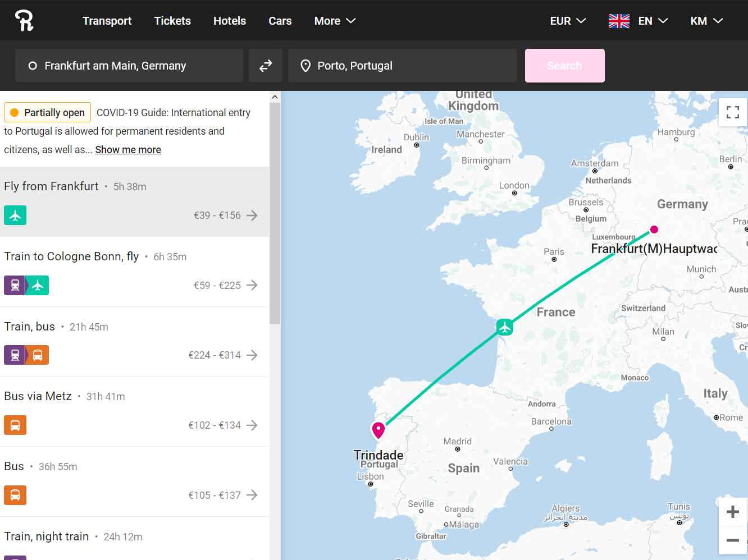Open the KM distance unit dropdown
748x560 pixels.
click(706, 21)
